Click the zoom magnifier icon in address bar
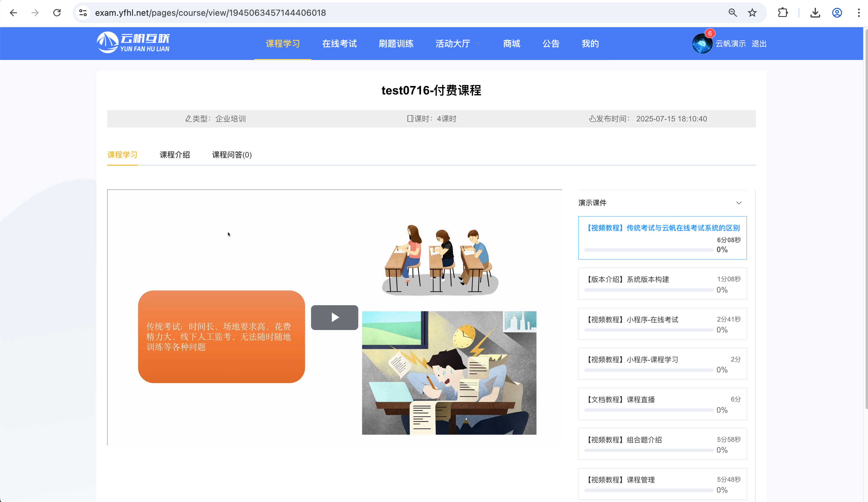This screenshot has width=868, height=502. click(x=733, y=13)
